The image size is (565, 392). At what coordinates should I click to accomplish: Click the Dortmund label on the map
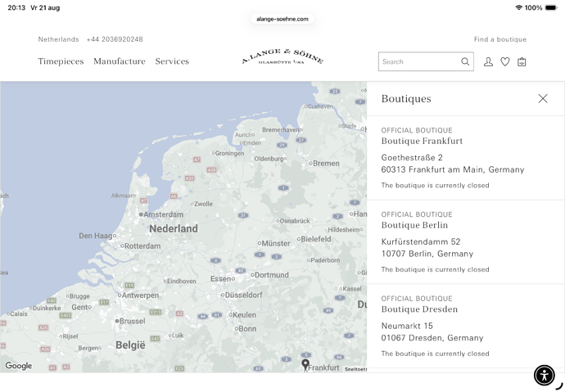272,275
